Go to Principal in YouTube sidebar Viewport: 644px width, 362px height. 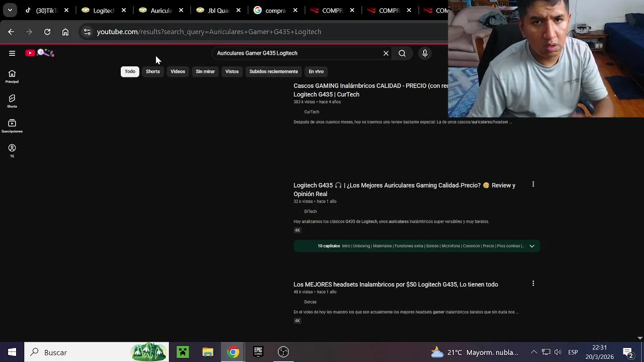(12, 76)
